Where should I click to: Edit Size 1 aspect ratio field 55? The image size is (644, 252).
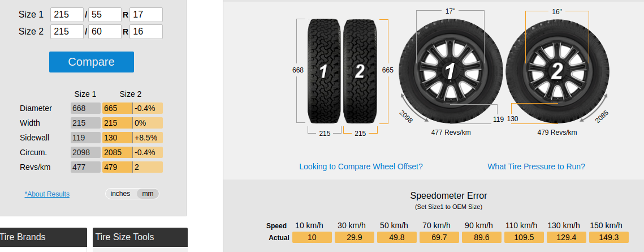pos(105,15)
